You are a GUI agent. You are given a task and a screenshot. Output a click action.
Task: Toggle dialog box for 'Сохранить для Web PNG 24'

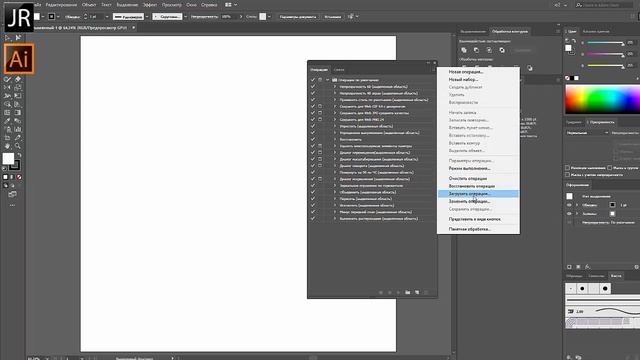pos(320,120)
